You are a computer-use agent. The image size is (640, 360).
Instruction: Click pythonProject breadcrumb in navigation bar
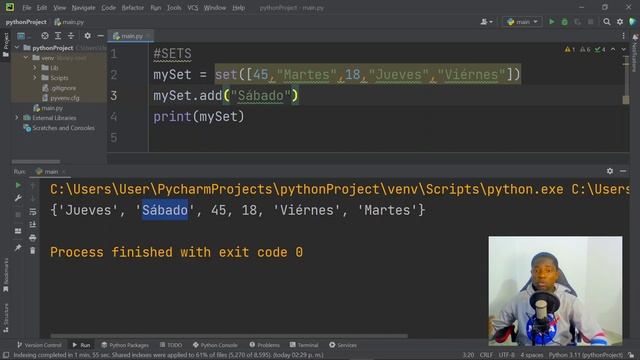(x=26, y=22)
